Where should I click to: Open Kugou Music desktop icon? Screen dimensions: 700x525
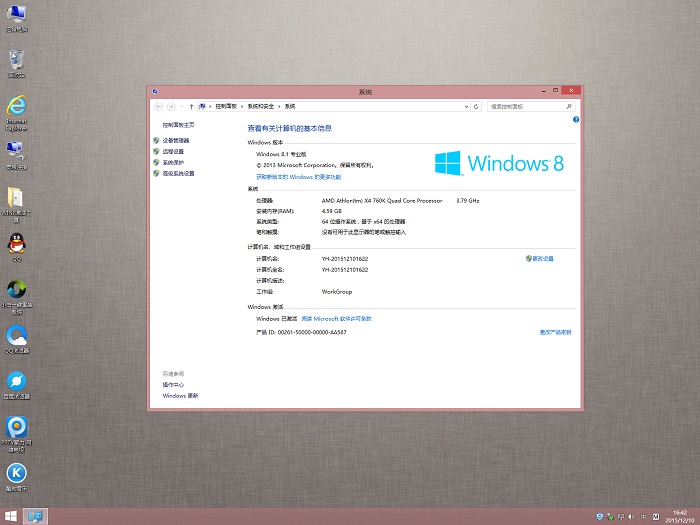pyautogui.click(x=17, y=477)
